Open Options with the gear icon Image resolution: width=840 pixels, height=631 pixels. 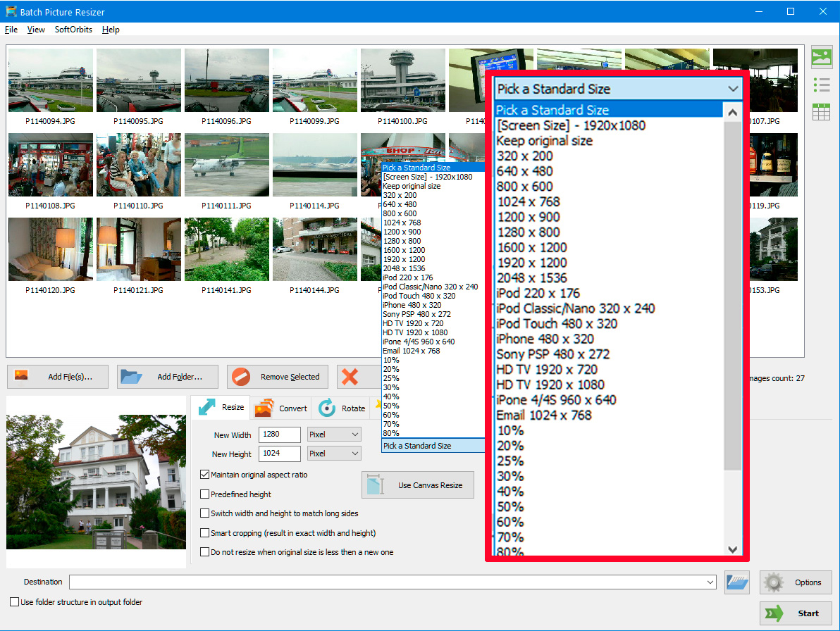pyautogui.click(x=795, y=582)
